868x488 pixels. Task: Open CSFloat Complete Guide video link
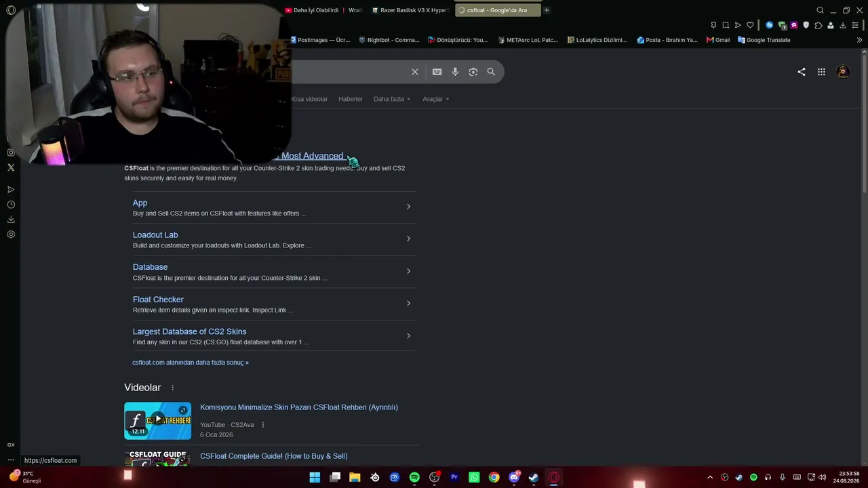(274, 456)
